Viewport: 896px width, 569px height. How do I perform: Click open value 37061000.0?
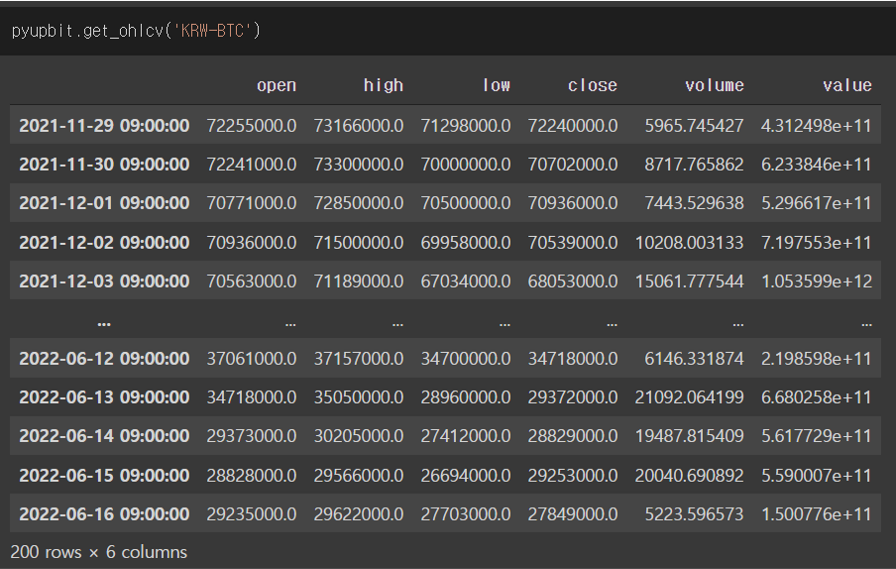[251, 359]
